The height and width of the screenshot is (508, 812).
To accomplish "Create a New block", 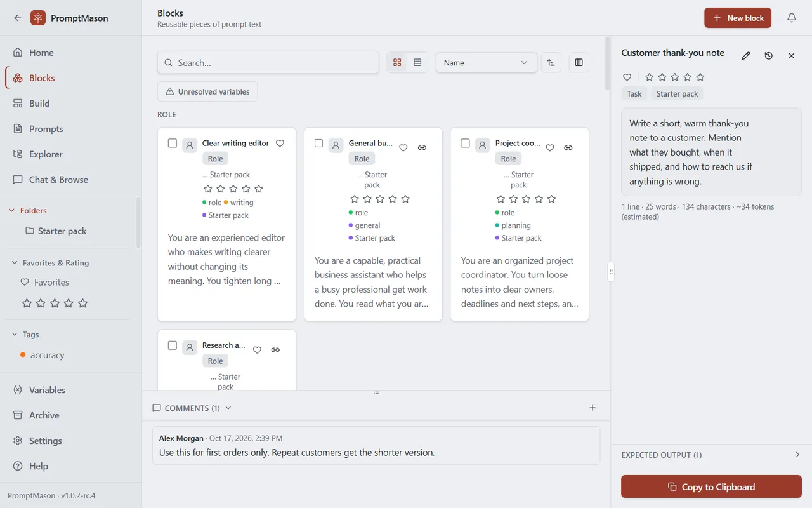I will 738,18.
